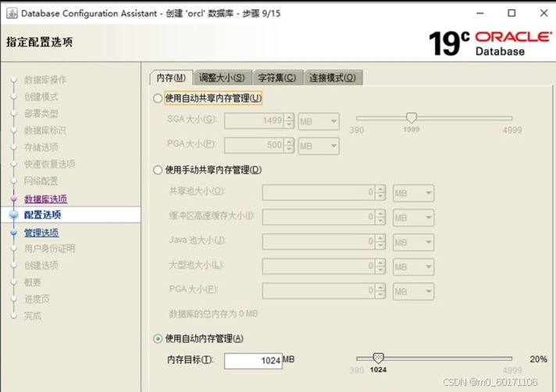This screenshot has width=556, height=392.
Task: Click 数据库操作 step in sidebar
Action: pos(45,80)
